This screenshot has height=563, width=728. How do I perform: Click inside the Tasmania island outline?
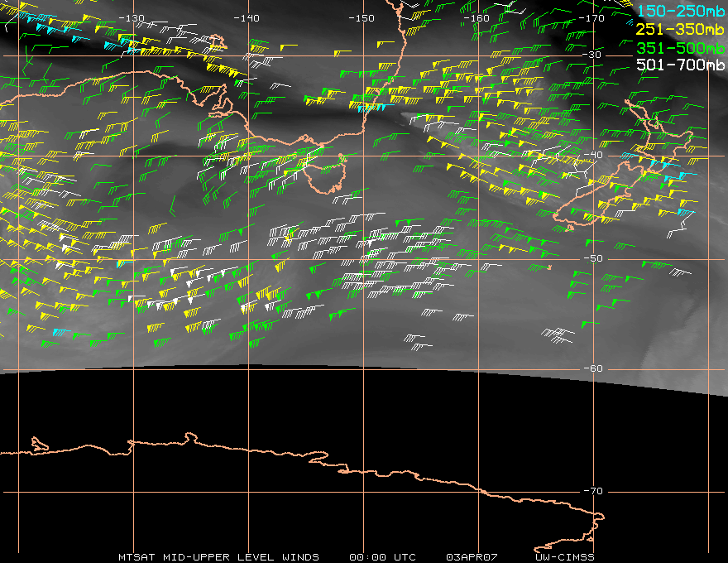(321, 176)
